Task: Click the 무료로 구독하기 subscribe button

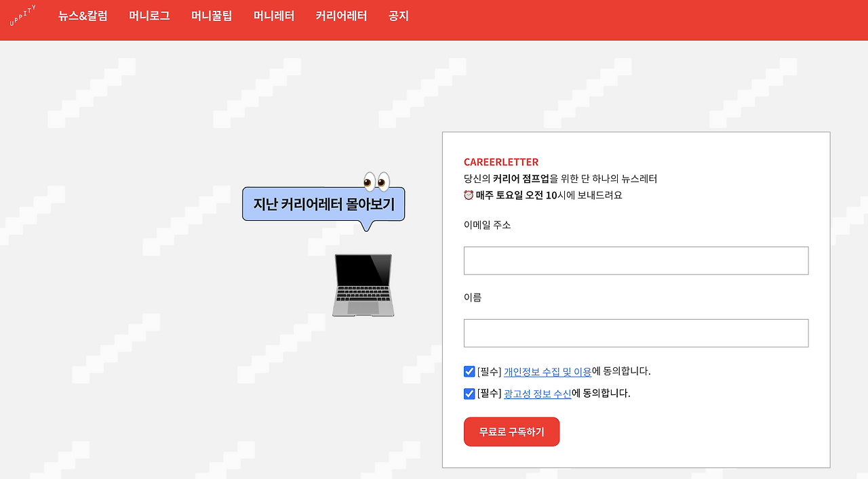Action: point(511,432)
